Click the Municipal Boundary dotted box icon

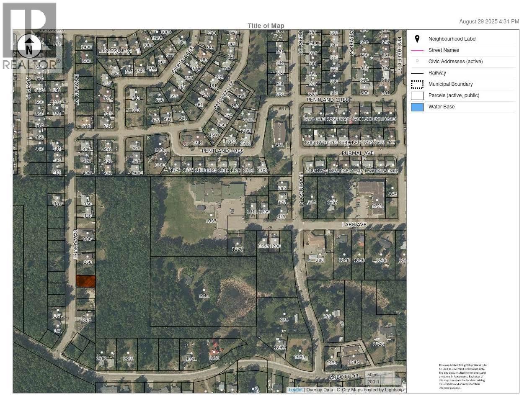(417, 84)
